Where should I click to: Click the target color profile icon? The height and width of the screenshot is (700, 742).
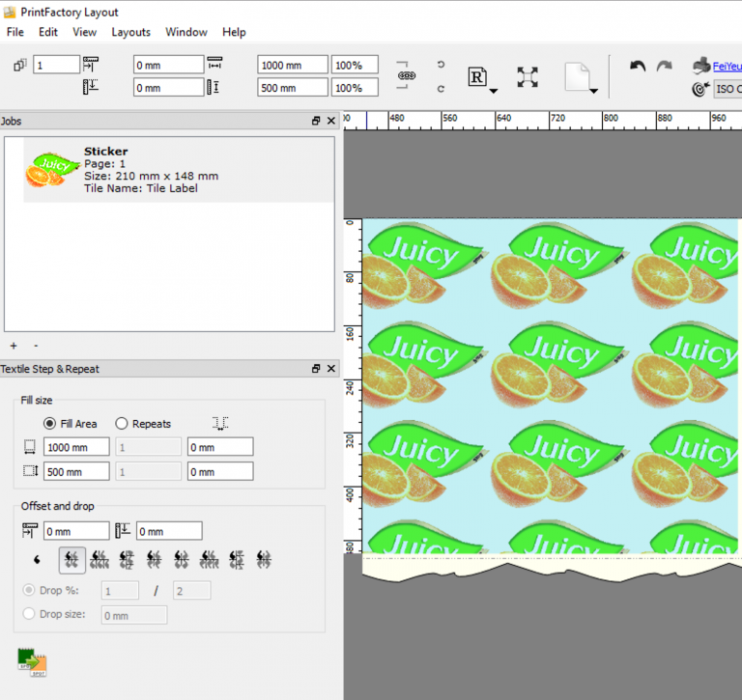700,89
